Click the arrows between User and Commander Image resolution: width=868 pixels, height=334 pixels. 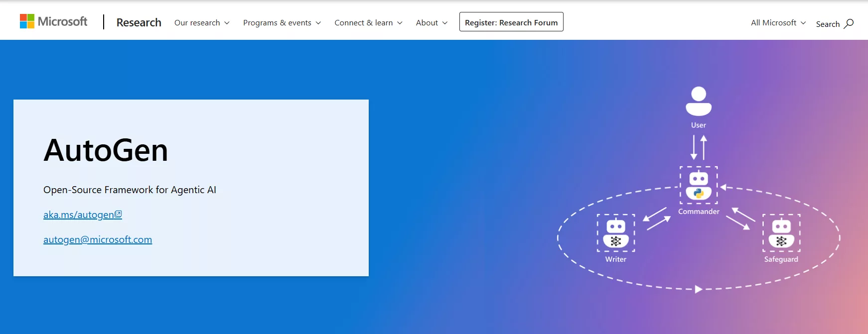click(x=699, y=147)
